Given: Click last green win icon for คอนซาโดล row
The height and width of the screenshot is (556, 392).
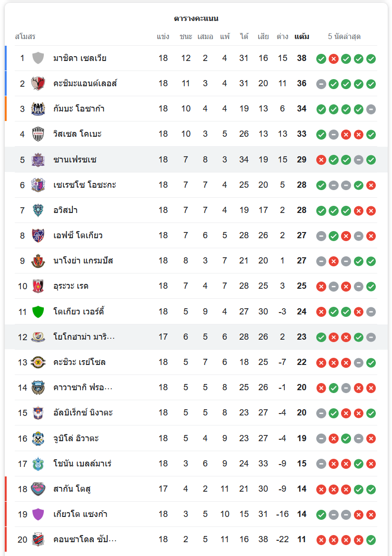Looking at the screenshot, I should click(x=371, y=540).
